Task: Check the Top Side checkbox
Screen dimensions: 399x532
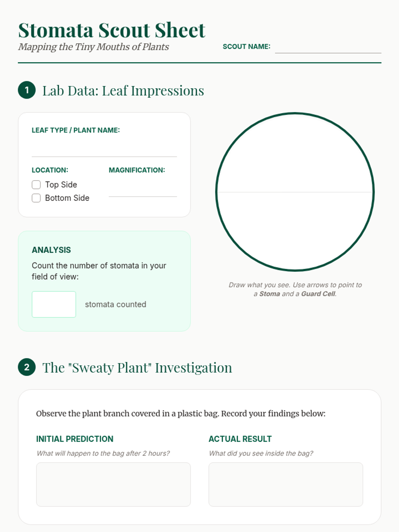Action: 36,185
